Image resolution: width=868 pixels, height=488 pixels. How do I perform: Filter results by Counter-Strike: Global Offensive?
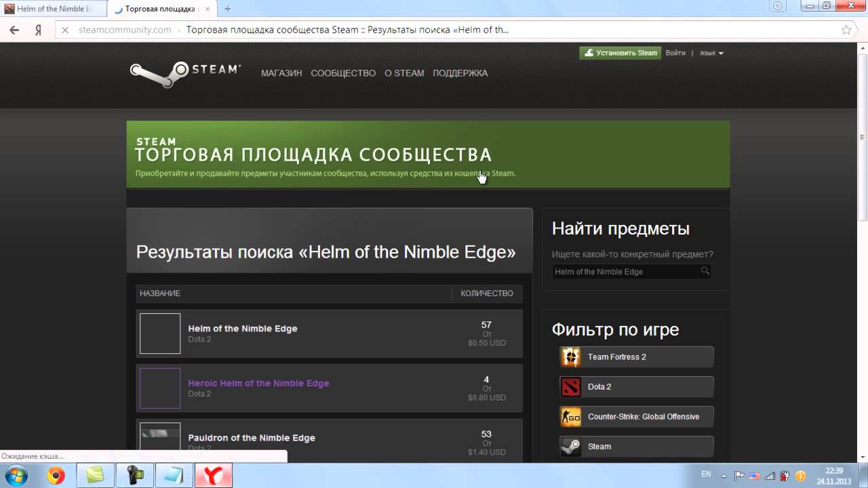tap(637, 417)
